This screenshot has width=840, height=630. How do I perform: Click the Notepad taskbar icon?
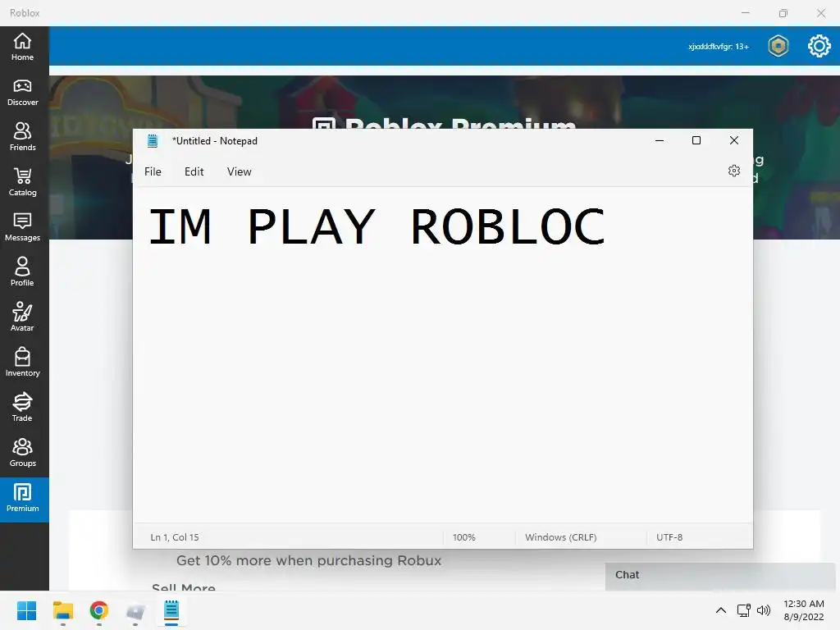click(x=171, y=610)
